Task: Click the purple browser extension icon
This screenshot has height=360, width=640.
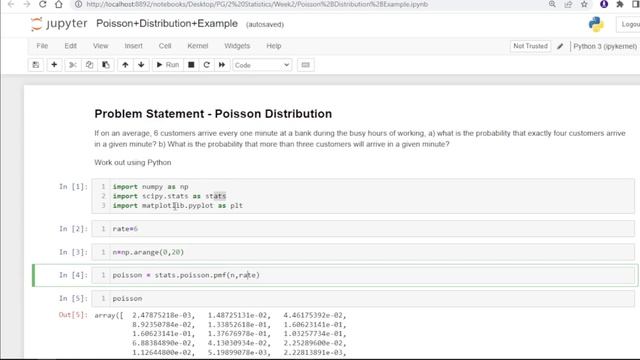Action: (x=604, y=4)
